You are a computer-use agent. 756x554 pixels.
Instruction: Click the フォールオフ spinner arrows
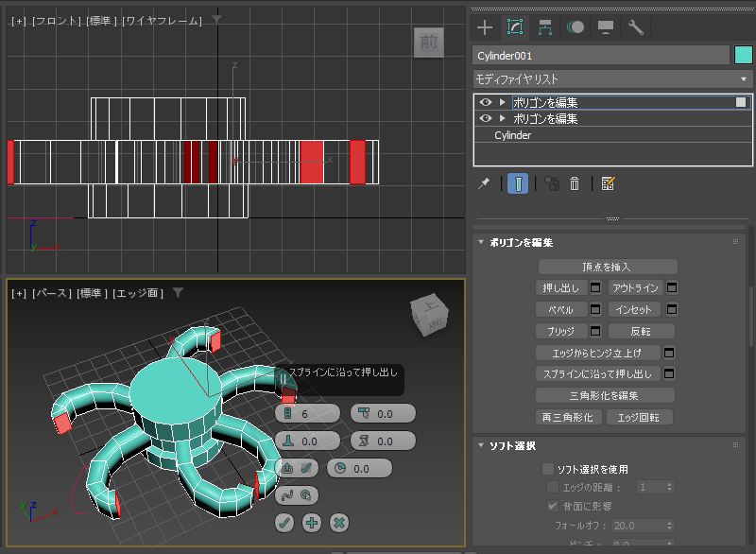pos(669,526)
